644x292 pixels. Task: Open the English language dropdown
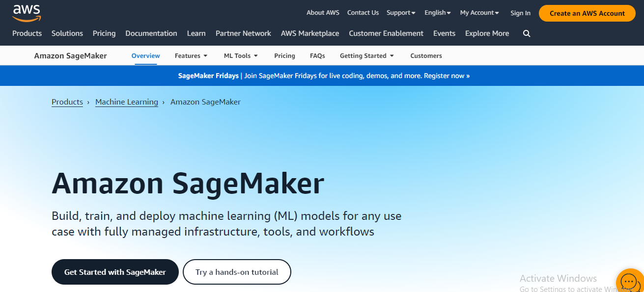[x=438, y=13]
